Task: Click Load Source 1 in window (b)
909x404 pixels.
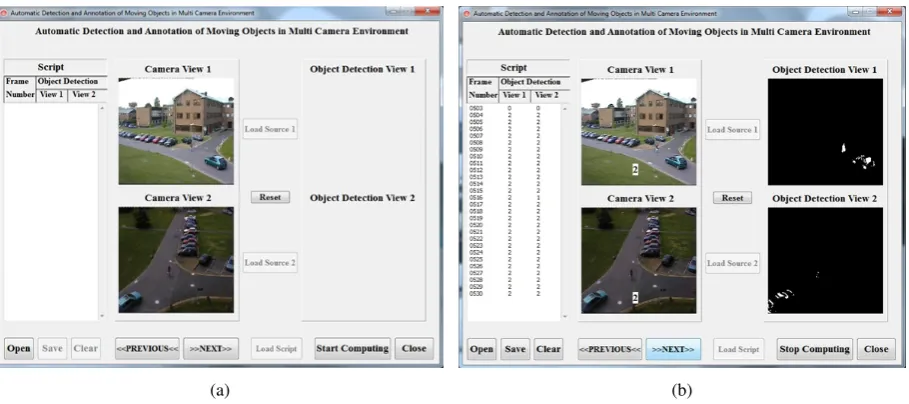Action: [x=733, y=129]
